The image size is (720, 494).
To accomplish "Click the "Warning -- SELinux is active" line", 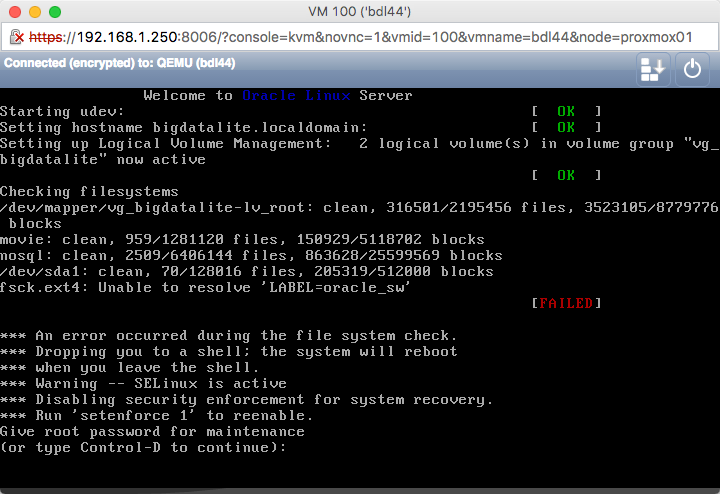I will point(143,383).
